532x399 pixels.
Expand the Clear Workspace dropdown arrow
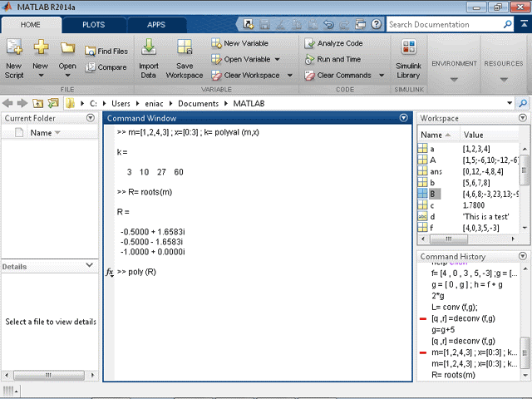[289, 76]
